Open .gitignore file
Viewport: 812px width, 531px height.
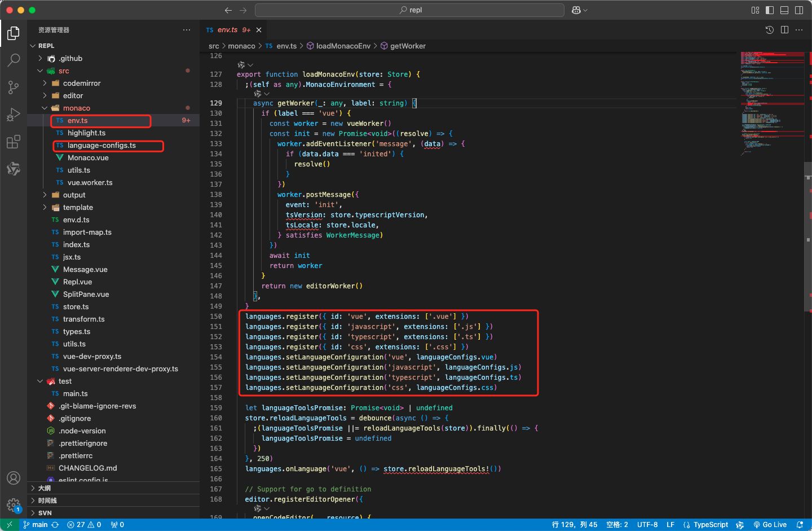point(113,418)
